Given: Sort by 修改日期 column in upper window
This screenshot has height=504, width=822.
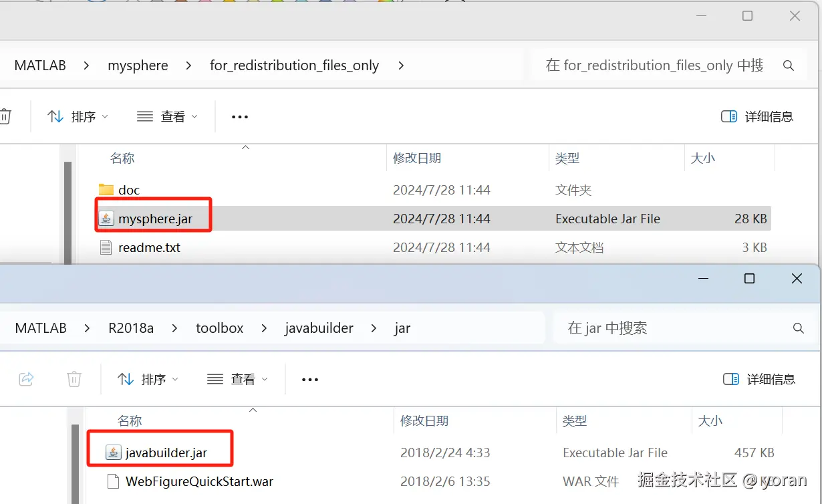Looking at the screenshot, I should (417, 158).
